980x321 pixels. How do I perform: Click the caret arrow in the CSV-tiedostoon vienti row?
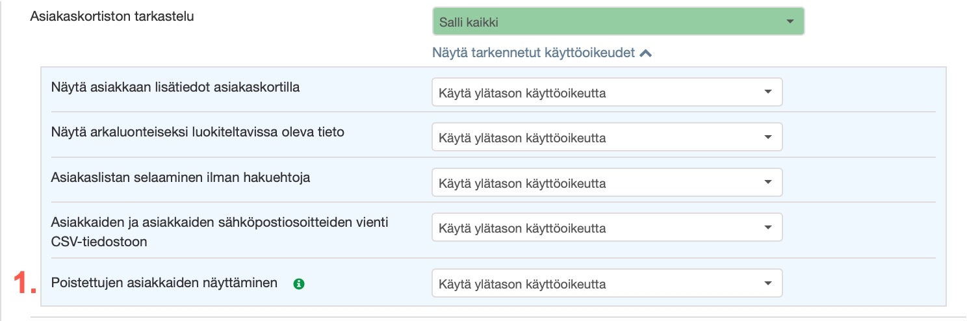point(767,228)
